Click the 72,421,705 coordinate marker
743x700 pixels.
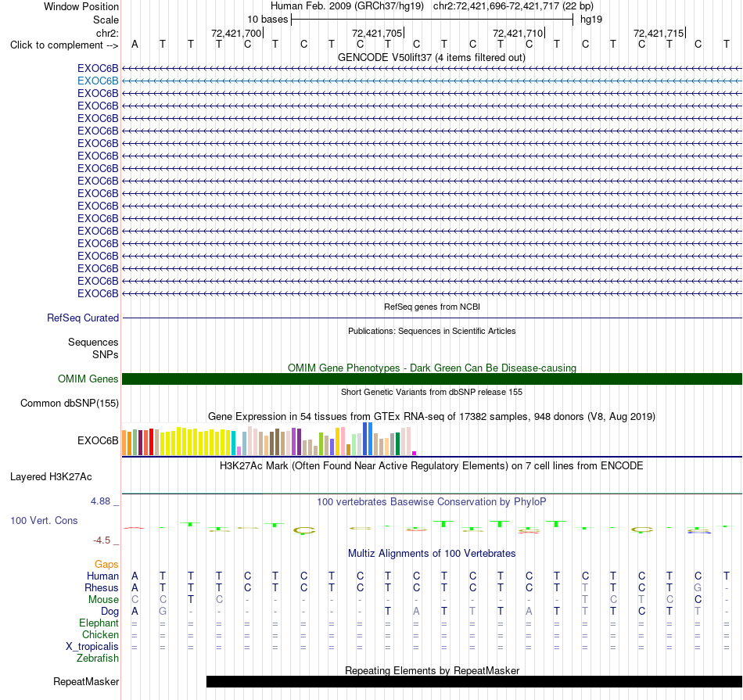[377, 33]
